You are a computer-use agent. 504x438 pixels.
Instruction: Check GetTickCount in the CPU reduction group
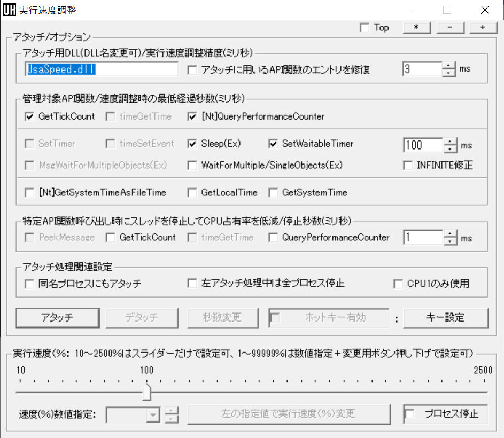click(111, 238)
